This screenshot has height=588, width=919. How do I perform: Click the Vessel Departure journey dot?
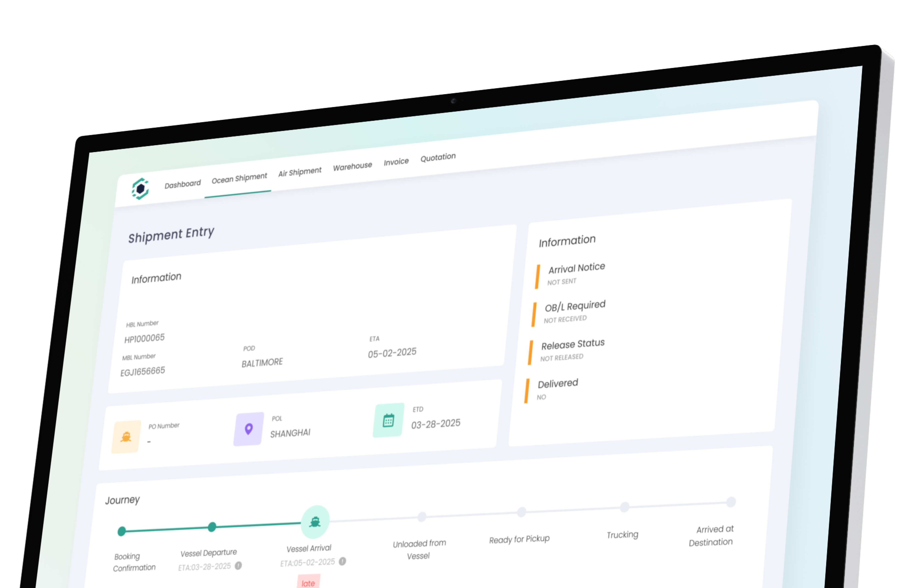[212, 527]
